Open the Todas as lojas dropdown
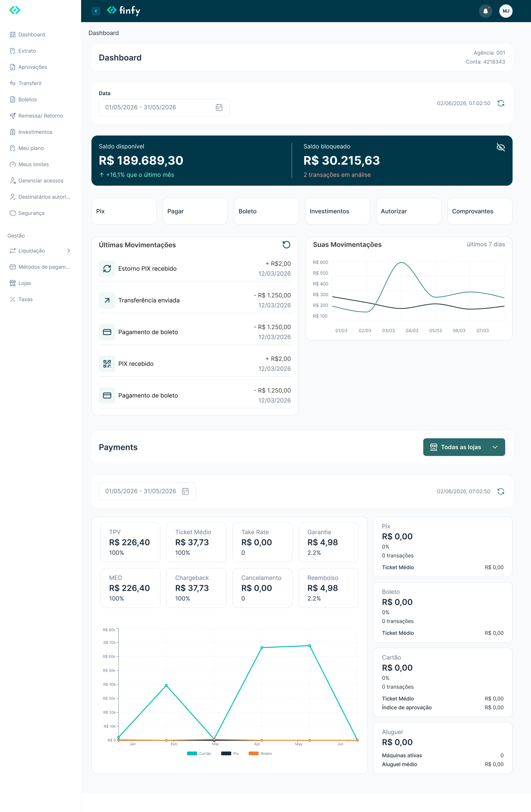531x812 pixels. pos(464,447)
